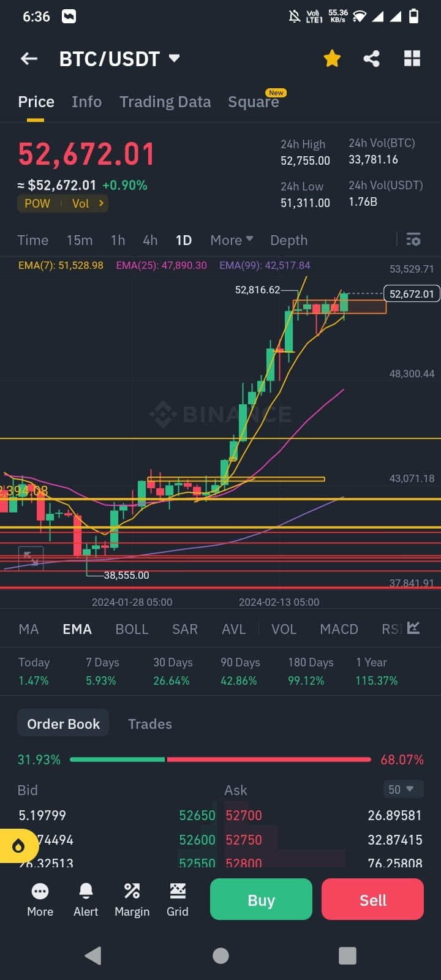Toggle the RSI sub-indicator
This screenshot has width=441, height=980.
391,629
